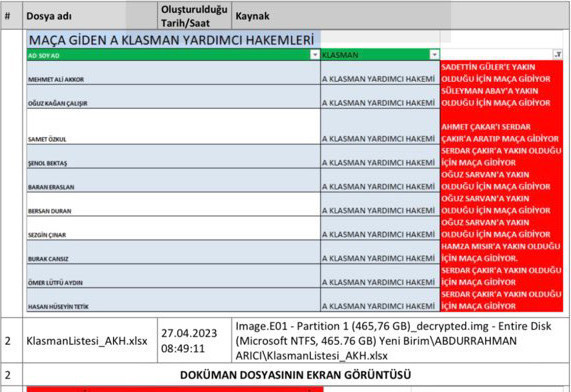Click the klasman cell in SAMET ÖZKUL's row
Screen dimensions: 571x392
(x=380, y=127)
